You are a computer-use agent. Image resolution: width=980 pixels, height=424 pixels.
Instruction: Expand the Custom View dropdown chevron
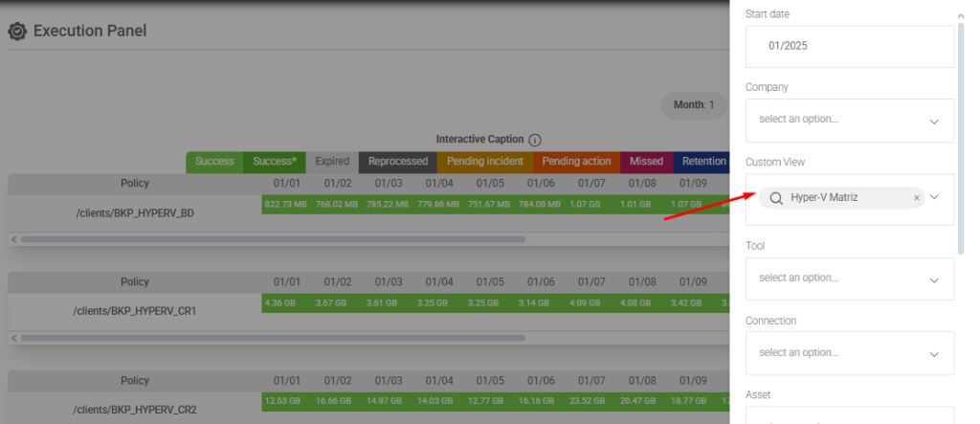pyautogui.click(x=935, y=197)
